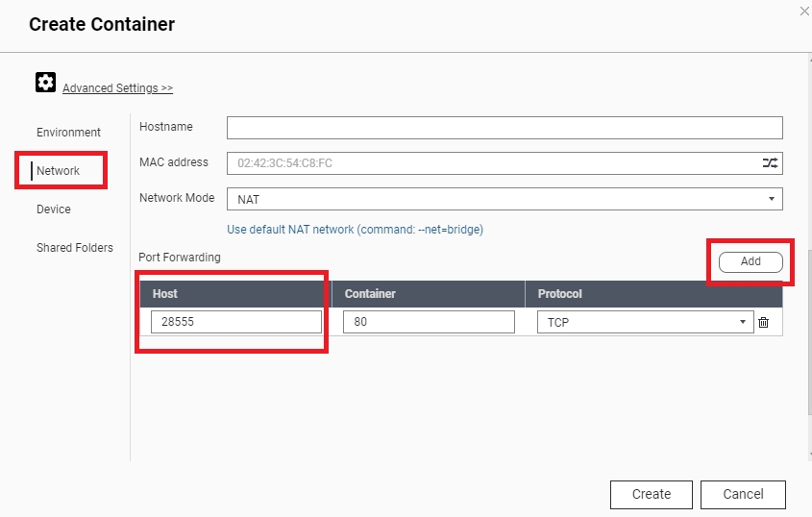
Task: Open the Advanced Settings link
Action: pyautogui.click(x=117, y=88)
